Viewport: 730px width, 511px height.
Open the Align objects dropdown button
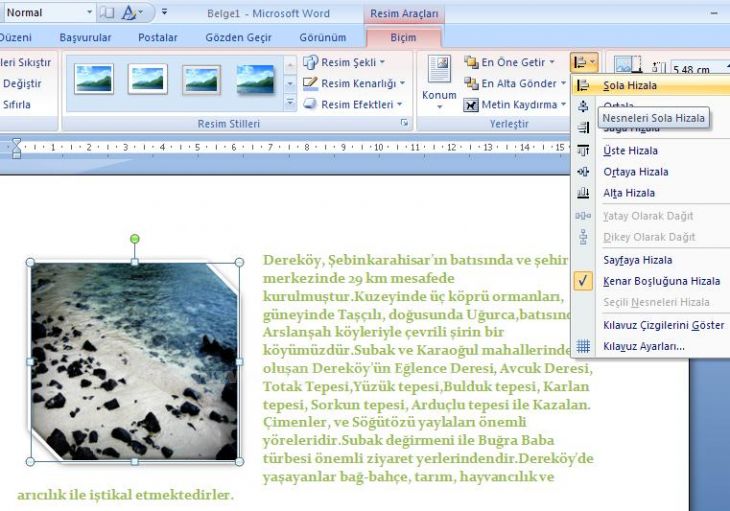(584, 62)
